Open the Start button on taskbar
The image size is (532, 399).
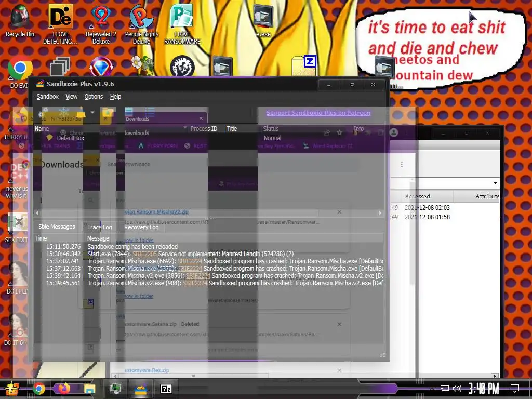pyautogui.click(x=12, y=389)
